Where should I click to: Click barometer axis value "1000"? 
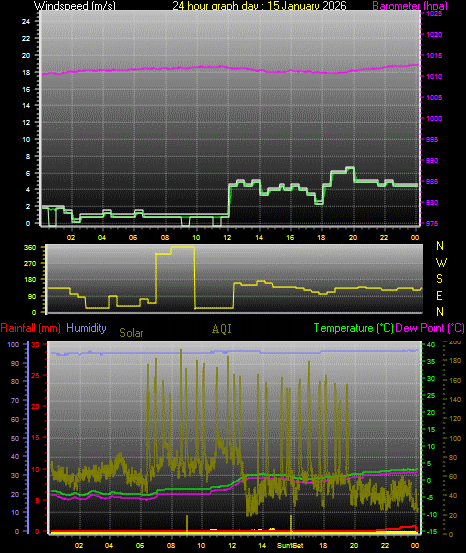(x=434, y=118)
